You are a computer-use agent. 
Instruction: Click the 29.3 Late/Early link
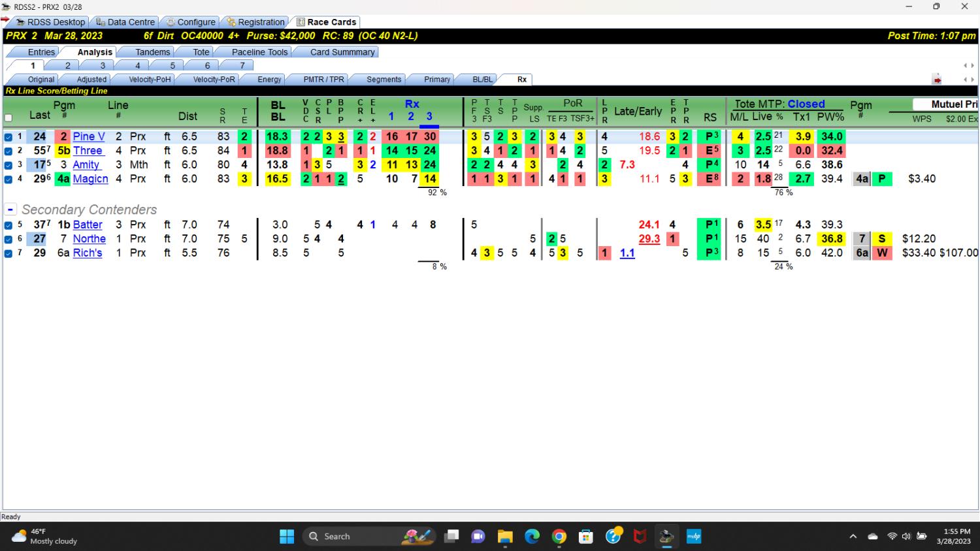coord(649,239)
